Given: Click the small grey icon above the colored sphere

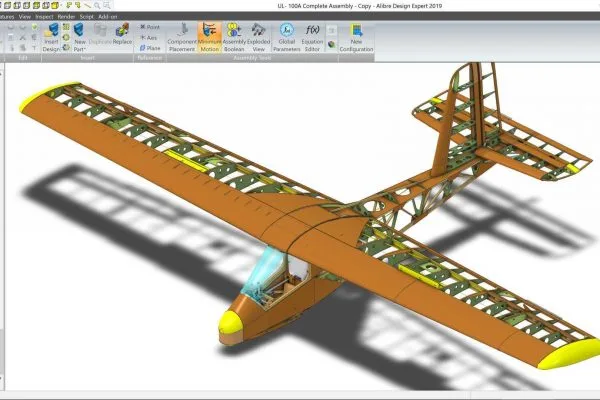Looking at the screenshot, I should pyautogui.click(x=331, y=30).
